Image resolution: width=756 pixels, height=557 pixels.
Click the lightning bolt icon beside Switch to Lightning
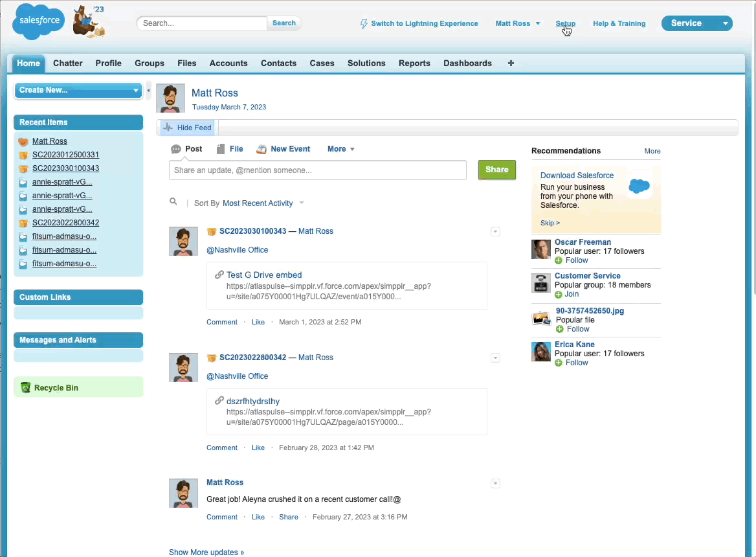point(364,23)
